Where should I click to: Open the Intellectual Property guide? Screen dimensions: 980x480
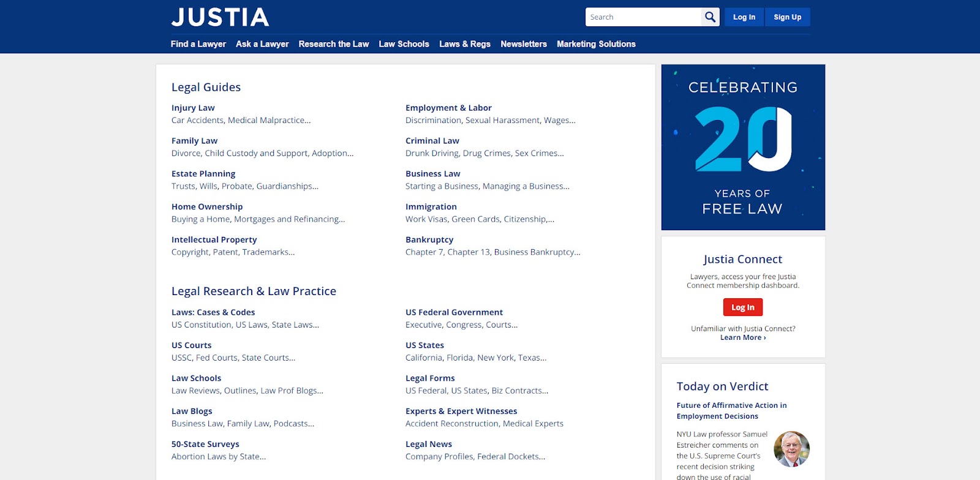(214, 240)
